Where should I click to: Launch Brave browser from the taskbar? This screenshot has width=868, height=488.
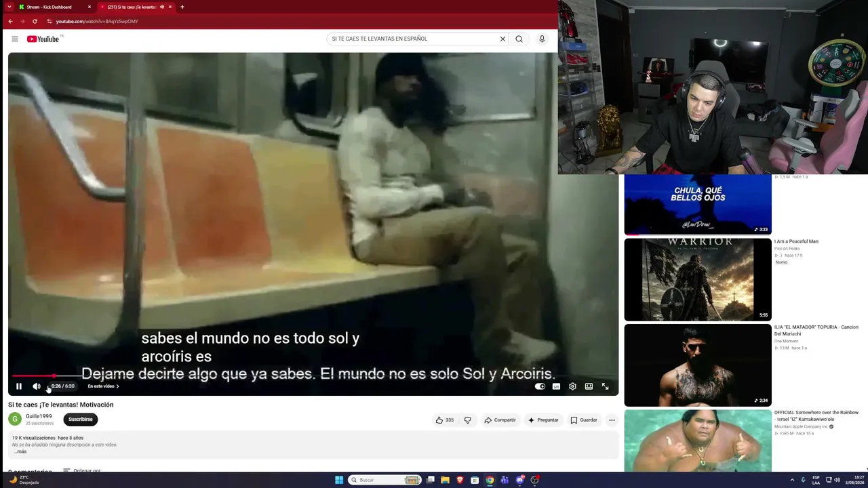tap(460, 480)
